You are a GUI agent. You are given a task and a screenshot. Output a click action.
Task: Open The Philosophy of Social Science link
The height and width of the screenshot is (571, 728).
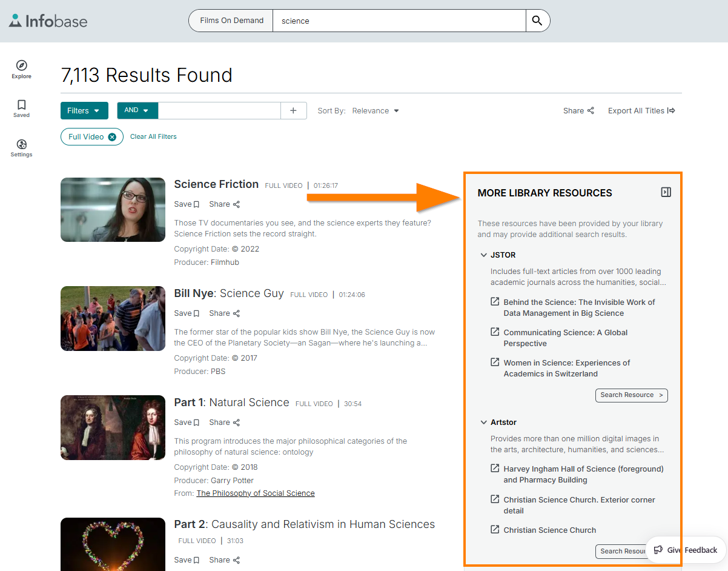point(256,493)
